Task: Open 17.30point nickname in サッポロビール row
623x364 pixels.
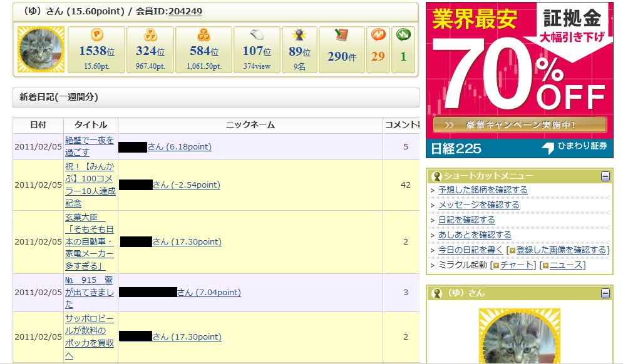Action: coord(187,336)
